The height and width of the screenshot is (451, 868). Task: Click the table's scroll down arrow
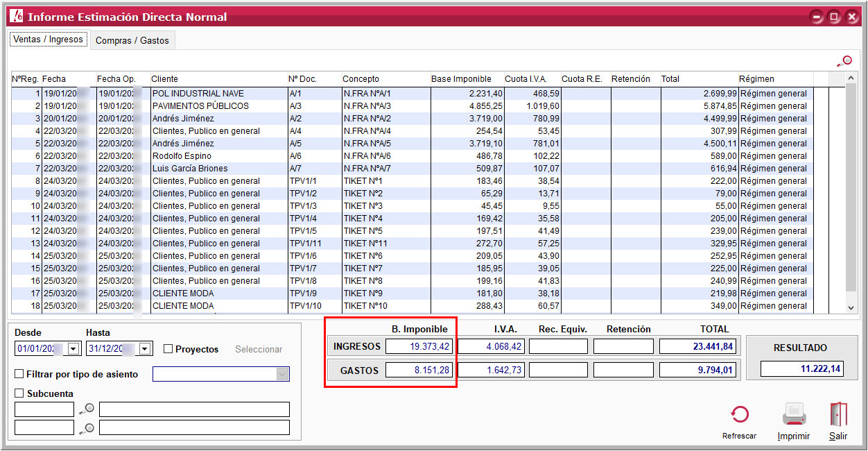852,307
